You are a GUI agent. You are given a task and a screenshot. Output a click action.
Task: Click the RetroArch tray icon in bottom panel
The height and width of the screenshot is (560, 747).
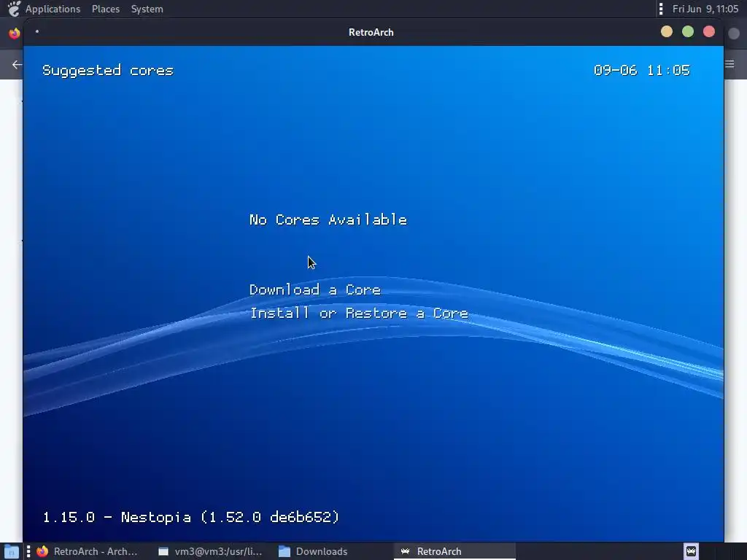click(692, 551)
